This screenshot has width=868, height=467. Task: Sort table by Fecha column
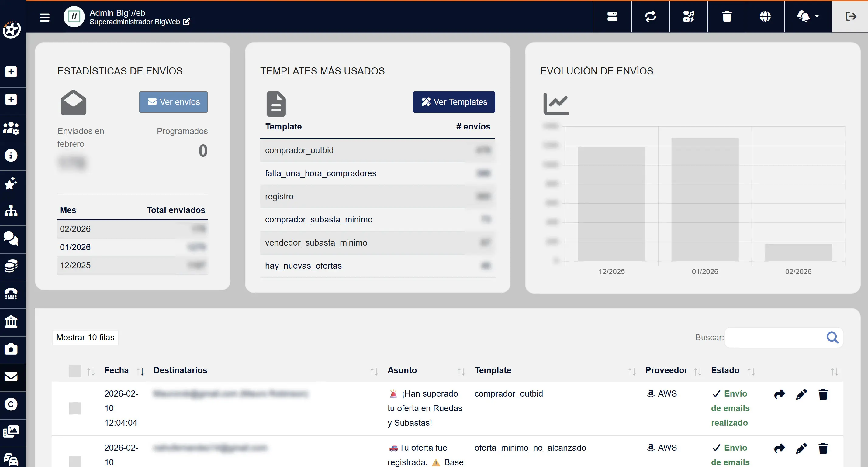[x=116, y=370]
